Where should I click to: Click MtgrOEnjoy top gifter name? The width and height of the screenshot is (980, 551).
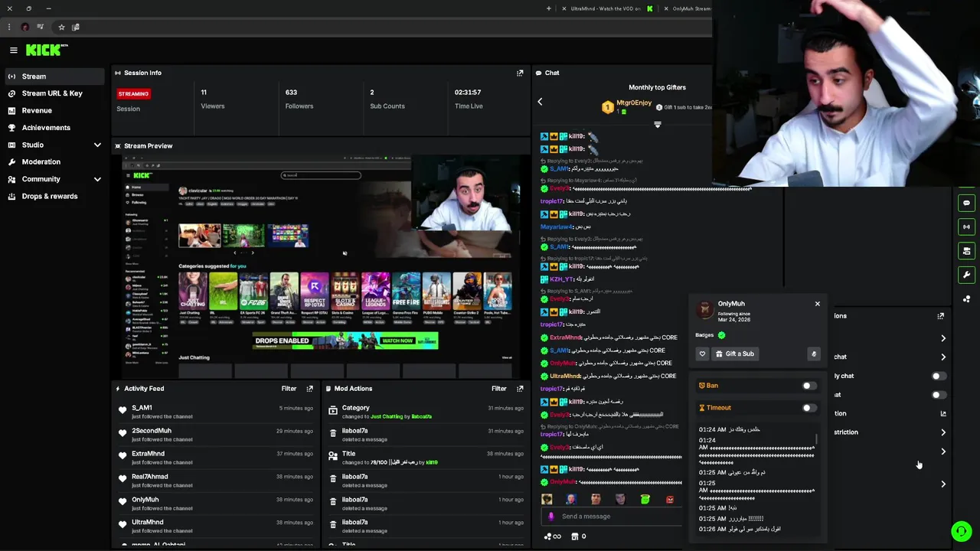pos(634,103)
